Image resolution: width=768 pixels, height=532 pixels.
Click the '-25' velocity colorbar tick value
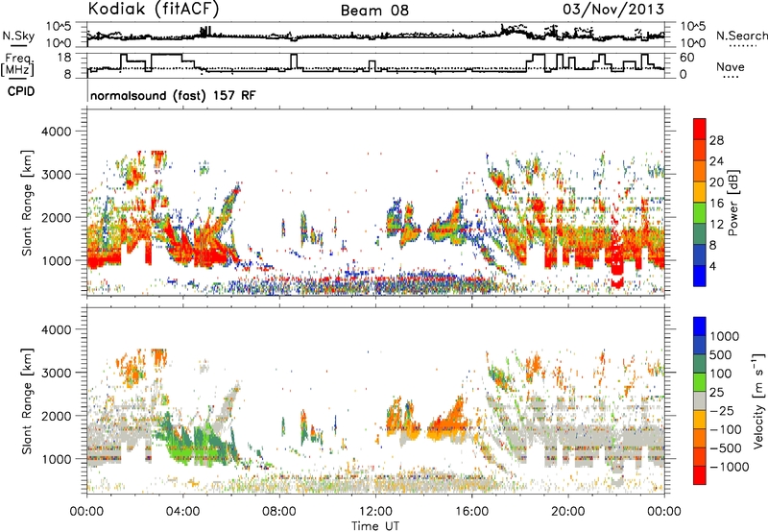click(x=723, y=410)
